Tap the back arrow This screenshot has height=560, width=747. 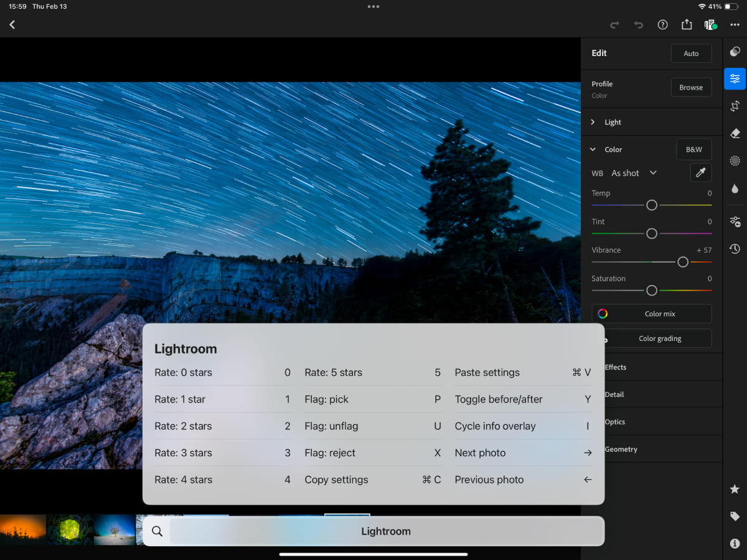pyautogui.click(x=12, y=25)
